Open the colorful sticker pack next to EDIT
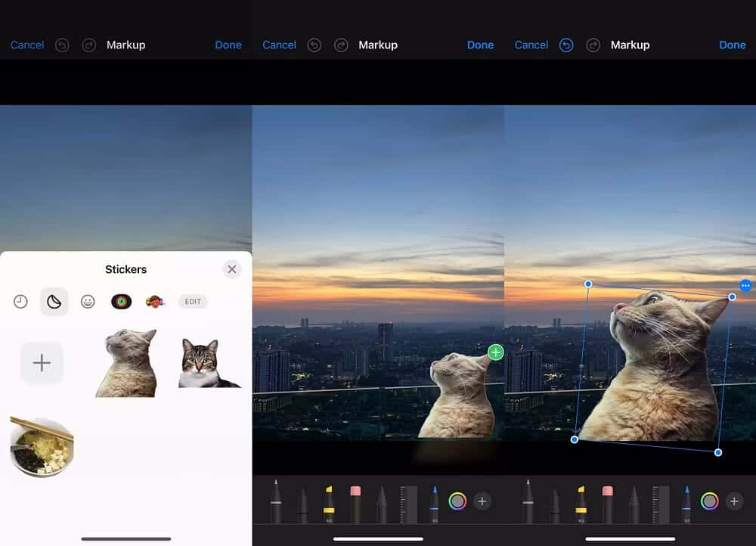 pos(155,302)
